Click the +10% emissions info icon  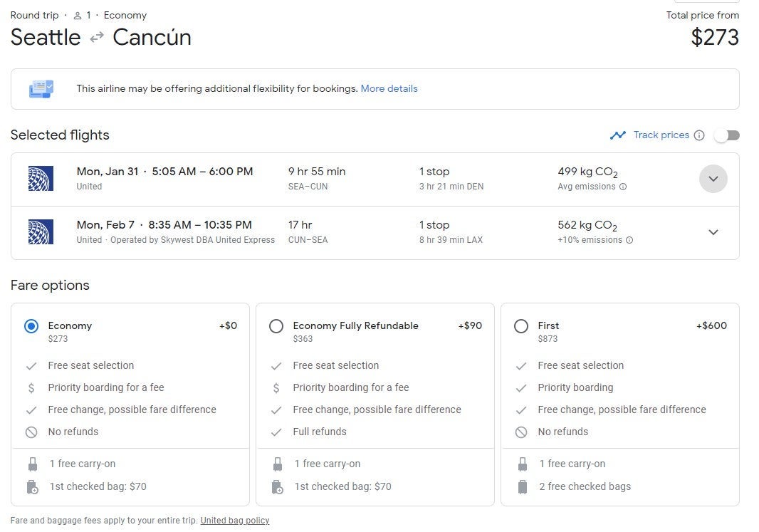[x=629, y=240]
